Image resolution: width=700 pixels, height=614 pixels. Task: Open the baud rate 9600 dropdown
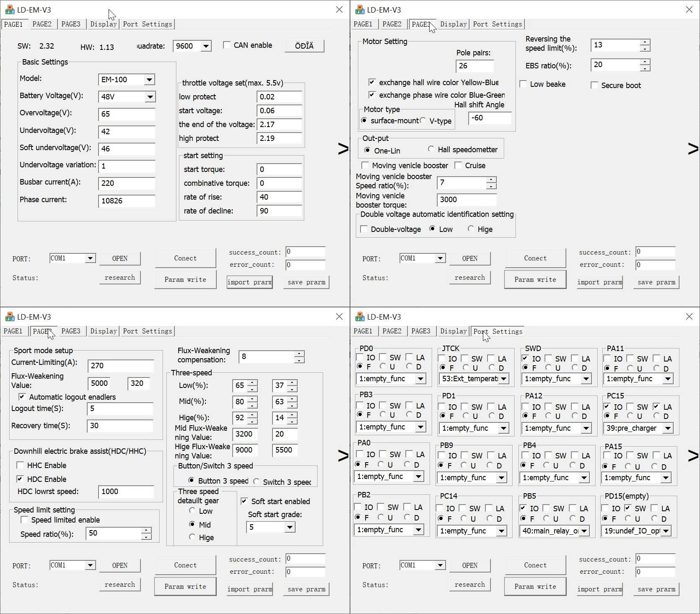coord(206,46)
